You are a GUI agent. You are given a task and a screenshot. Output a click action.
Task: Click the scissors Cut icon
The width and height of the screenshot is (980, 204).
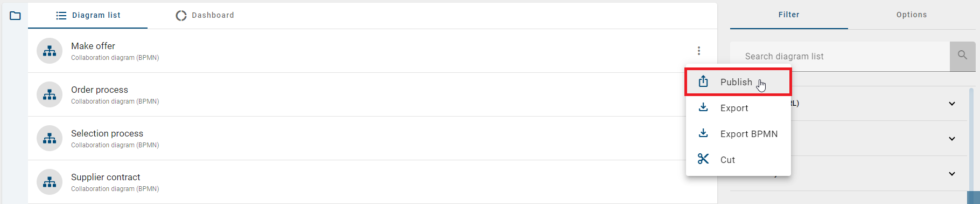pos(703,159)
